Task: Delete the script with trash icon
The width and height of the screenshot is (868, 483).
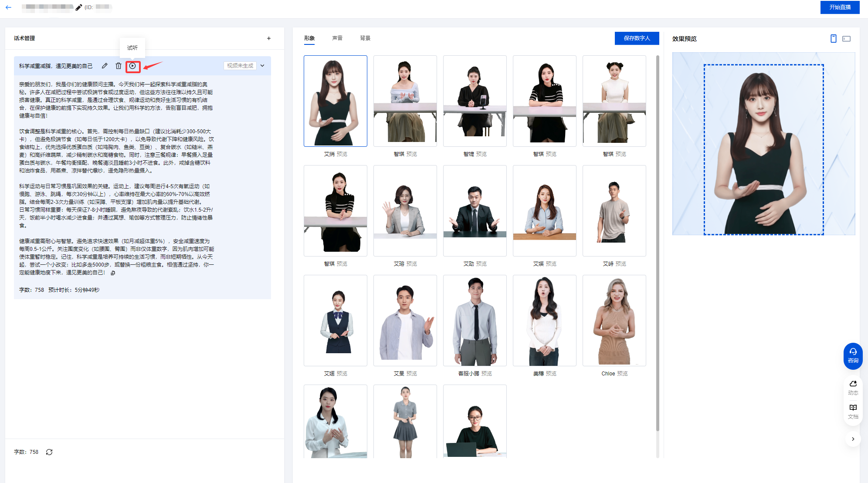Action: point(118,66)
